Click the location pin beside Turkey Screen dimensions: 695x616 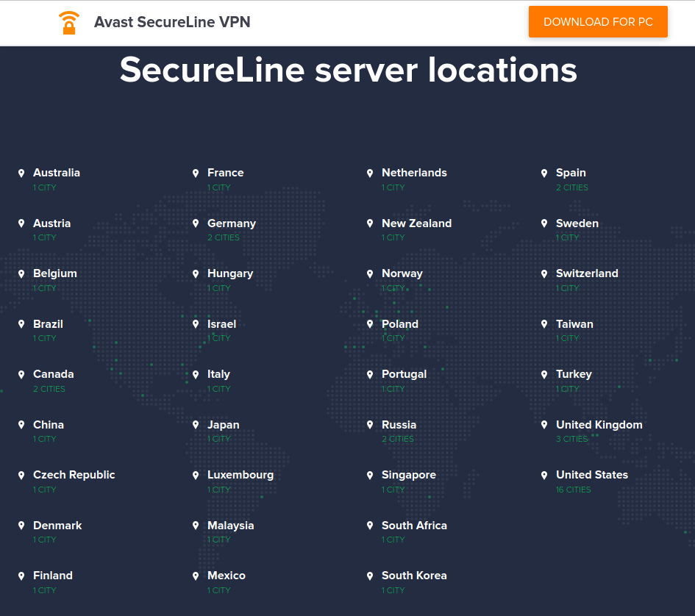[544, 374]
